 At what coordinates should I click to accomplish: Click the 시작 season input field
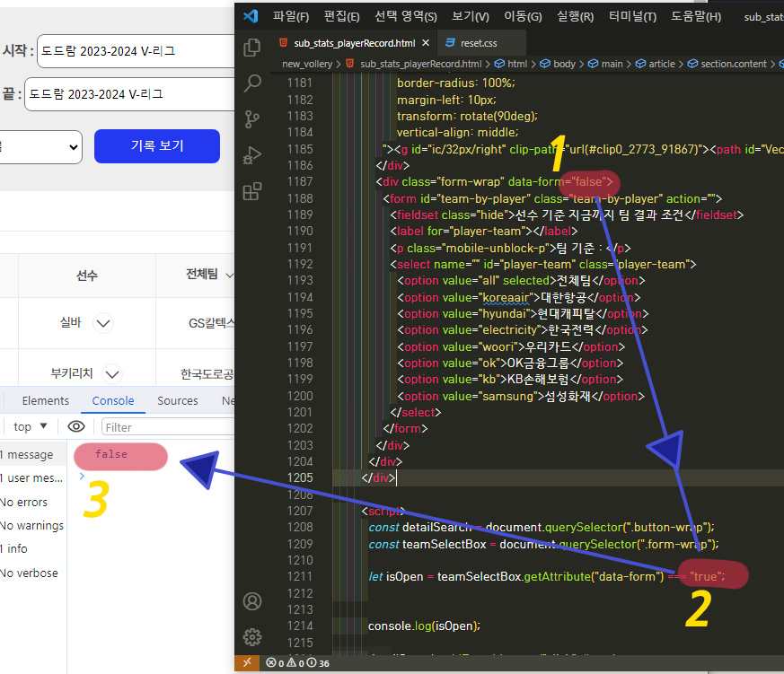click(x=136, y=51)
